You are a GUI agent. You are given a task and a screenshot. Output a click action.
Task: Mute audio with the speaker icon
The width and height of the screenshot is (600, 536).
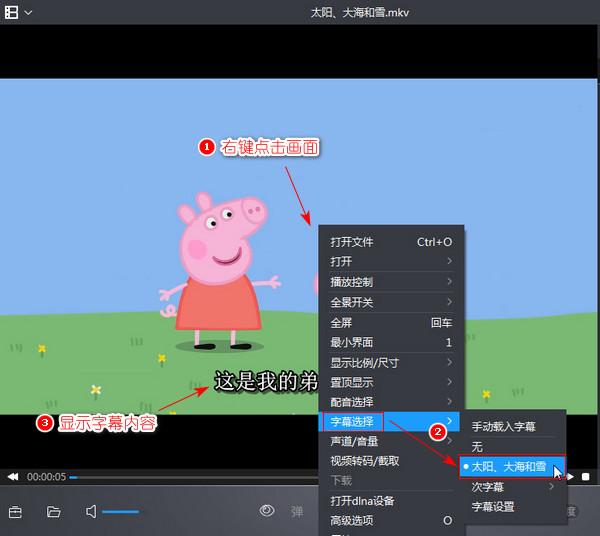91,512
